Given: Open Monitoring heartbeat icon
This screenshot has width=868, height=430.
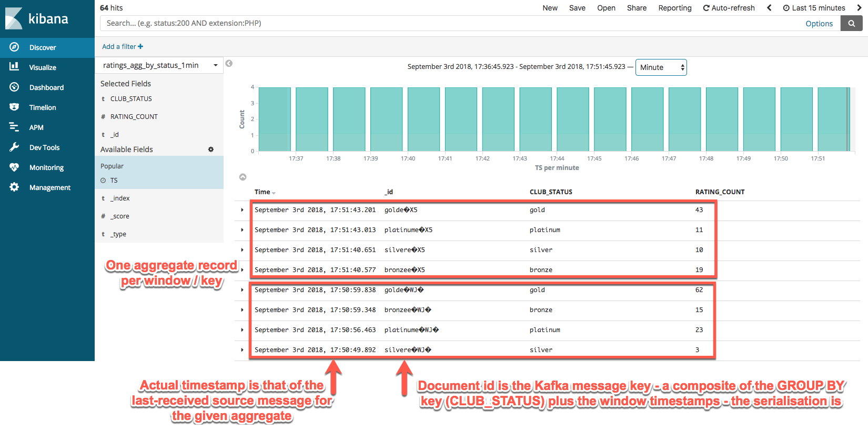Looking at the screenshot, I should coord(14,167).
